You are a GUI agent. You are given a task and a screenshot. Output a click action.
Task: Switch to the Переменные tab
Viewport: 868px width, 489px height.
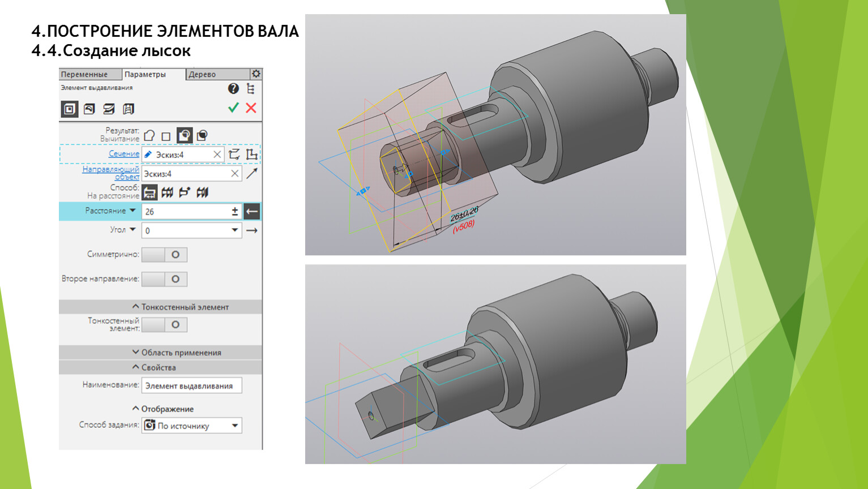pos(84,74)
